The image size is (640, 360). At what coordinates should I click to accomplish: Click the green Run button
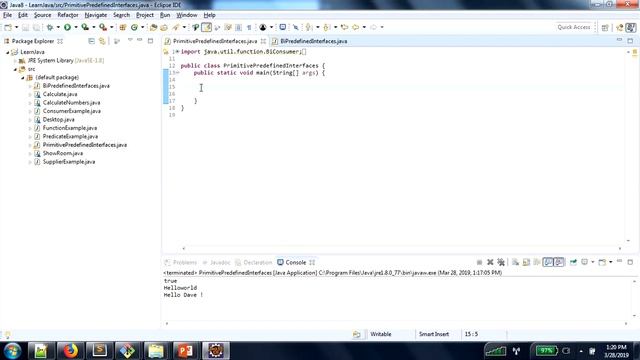click(x=67, y=27)
